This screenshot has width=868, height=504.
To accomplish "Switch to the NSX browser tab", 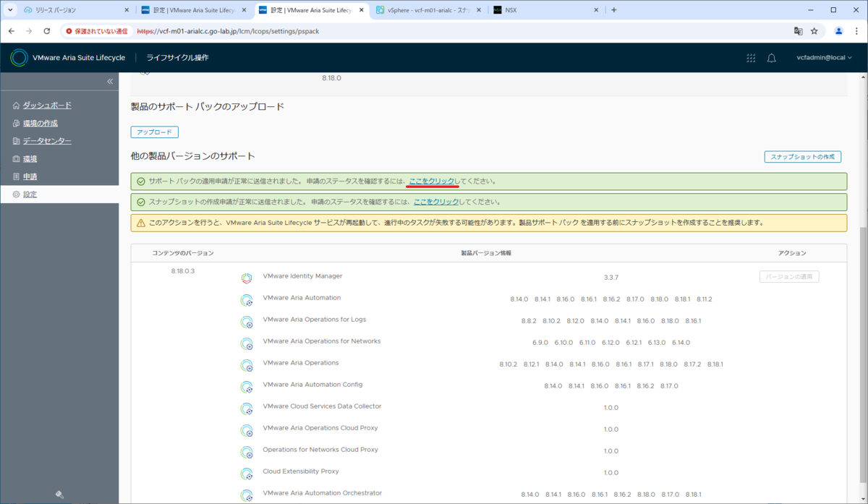I will [546, 10].
